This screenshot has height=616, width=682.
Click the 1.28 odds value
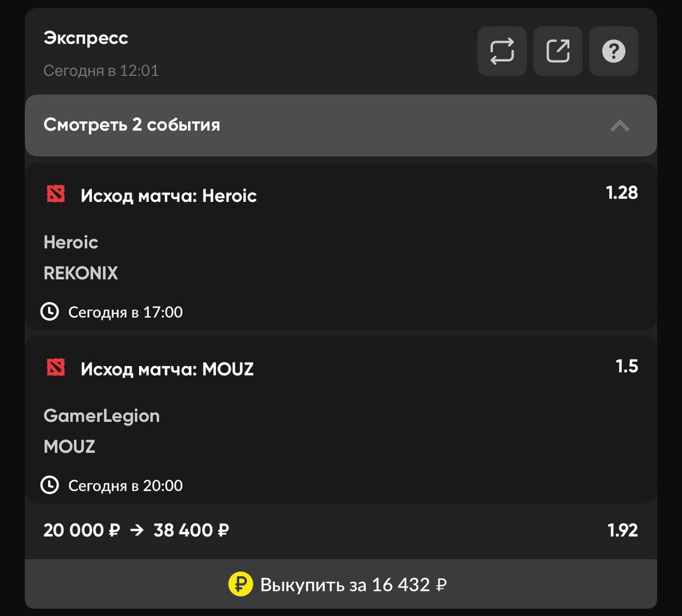(x=622, y=193)
